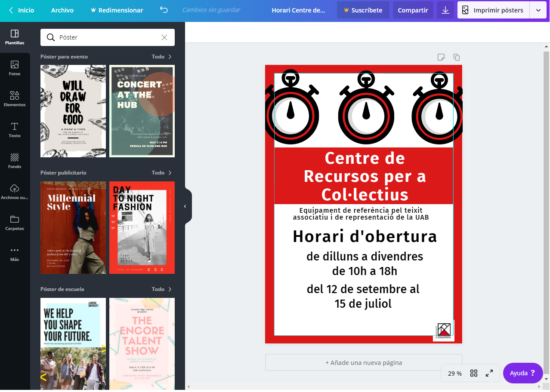Select the Texto tool in sidebar
Image resolution: width=550 pixels, height=392 pixels.
[15, 130]
